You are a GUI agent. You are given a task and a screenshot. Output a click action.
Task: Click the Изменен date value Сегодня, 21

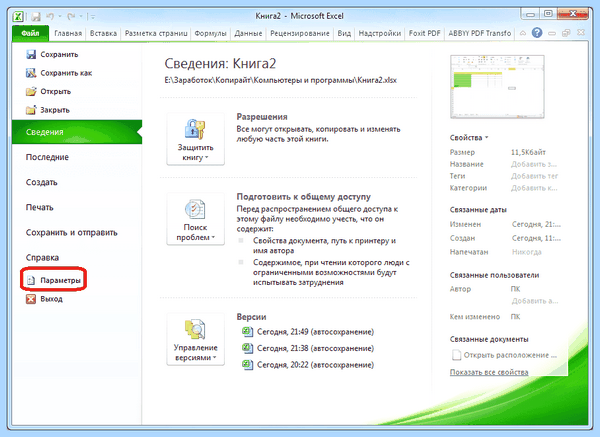(536, 224)
